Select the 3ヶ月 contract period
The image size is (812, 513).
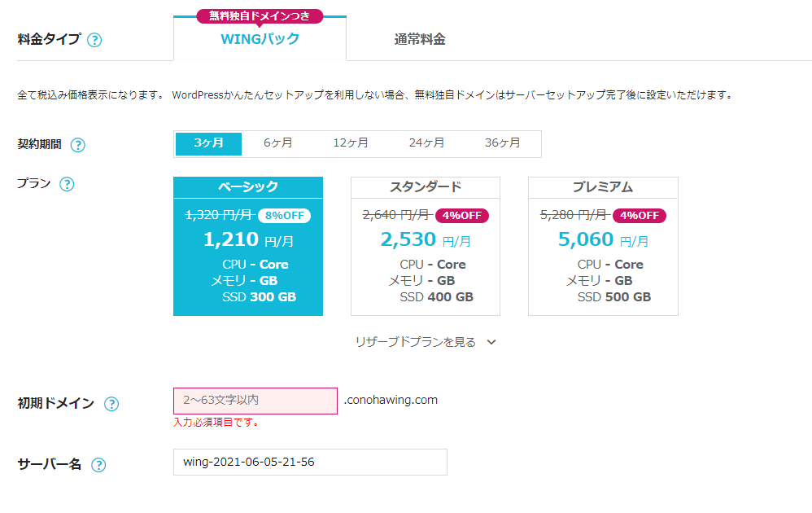(209, 143)
